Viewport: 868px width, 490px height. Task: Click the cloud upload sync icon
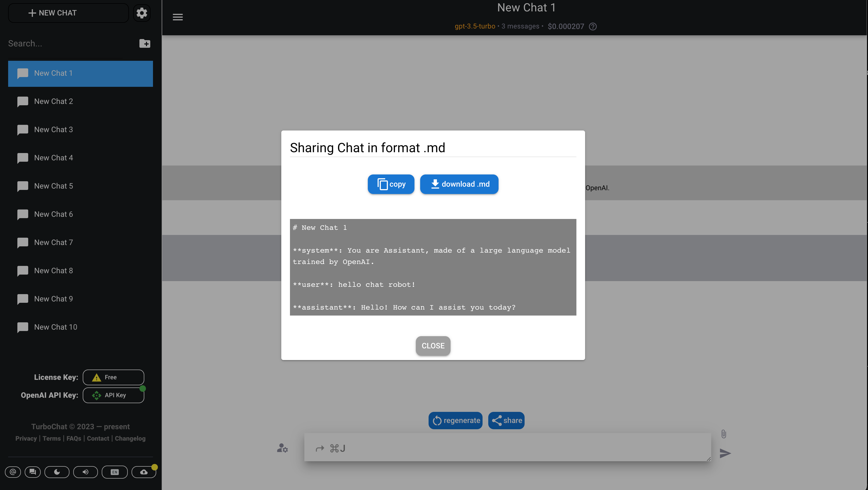(x=143, y=472)
